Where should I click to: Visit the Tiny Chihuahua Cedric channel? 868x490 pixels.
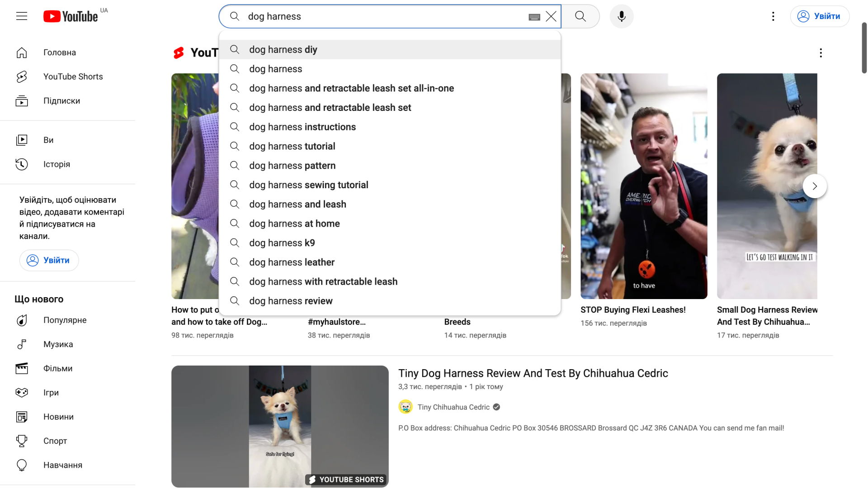[x=453, y=407]
